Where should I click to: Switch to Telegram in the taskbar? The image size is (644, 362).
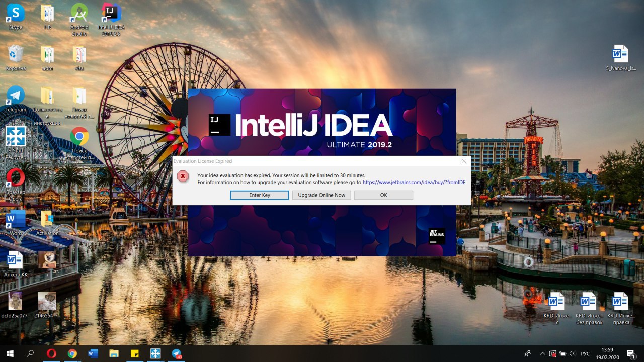(x=177, y=353)
